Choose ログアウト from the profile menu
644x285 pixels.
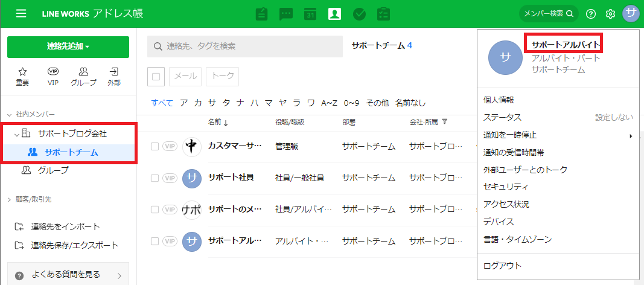click(x=502, y=266)
